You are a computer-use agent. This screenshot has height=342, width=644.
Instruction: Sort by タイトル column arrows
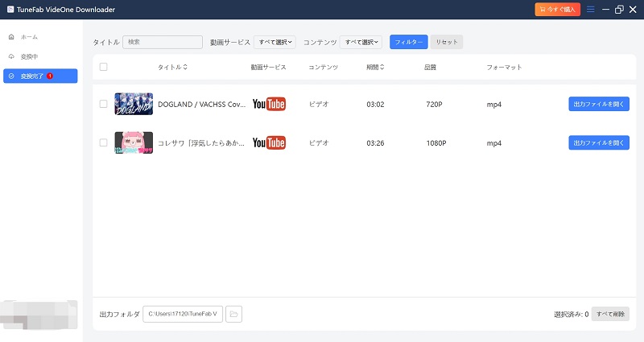click(x=185, y=67)
